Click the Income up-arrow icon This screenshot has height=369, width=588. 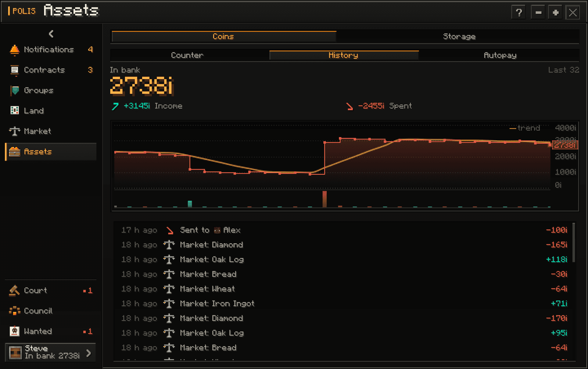115,106
